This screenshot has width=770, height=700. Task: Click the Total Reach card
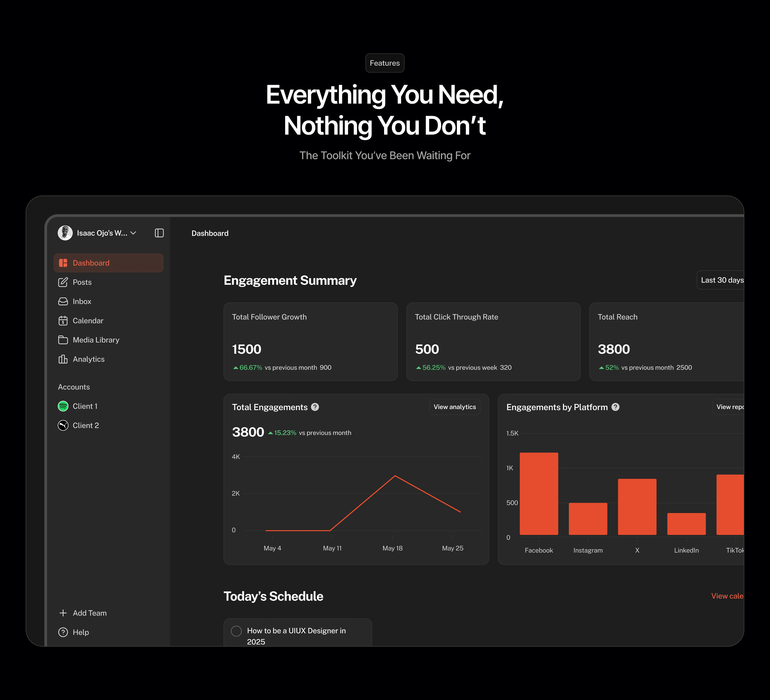(667, 342)
